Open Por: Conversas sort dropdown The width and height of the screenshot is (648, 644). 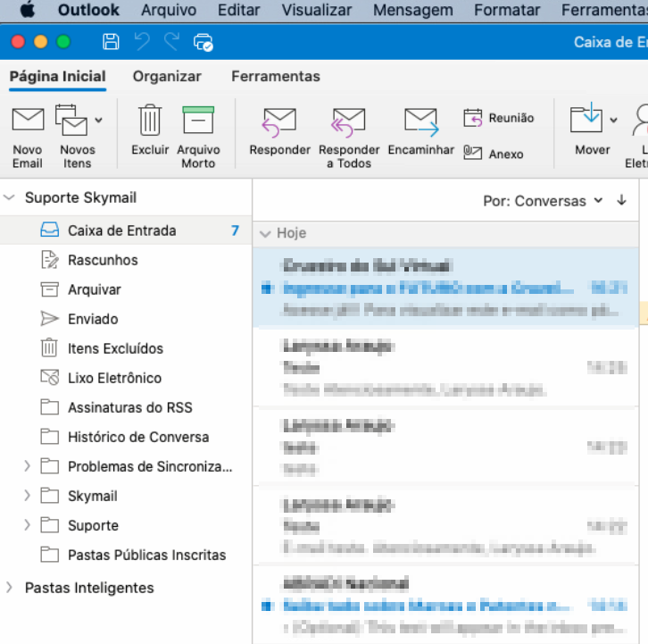click(x=543, y=201)
